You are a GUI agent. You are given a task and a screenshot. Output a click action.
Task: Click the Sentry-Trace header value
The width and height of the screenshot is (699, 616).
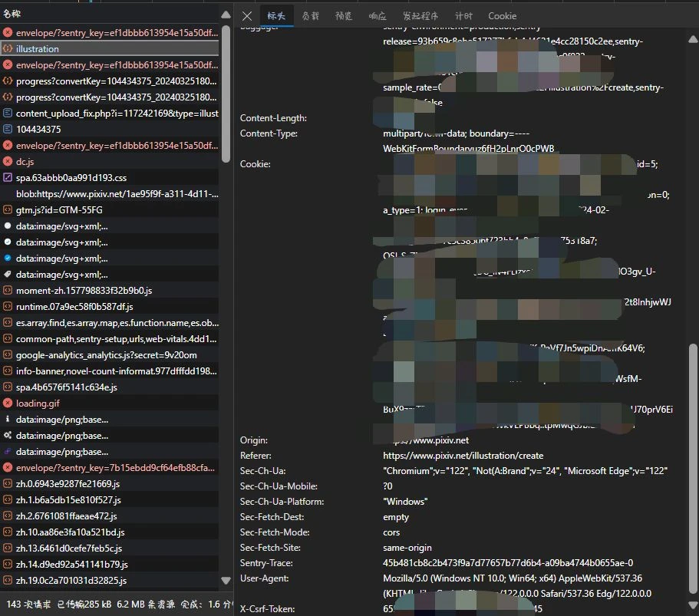[x=508, y=563]
